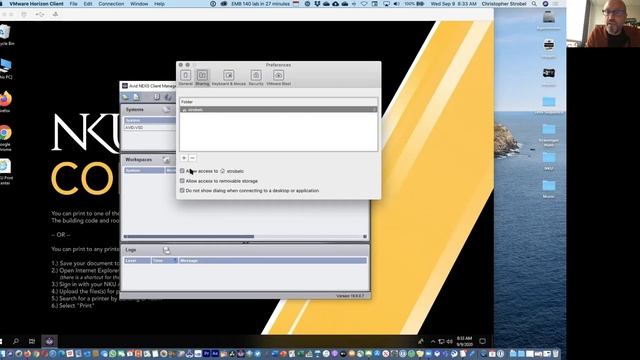Screen dimensions: 640x360
Task: Click fourth toolbar icon in Avid NEXIS window
Action: (168, 97)
